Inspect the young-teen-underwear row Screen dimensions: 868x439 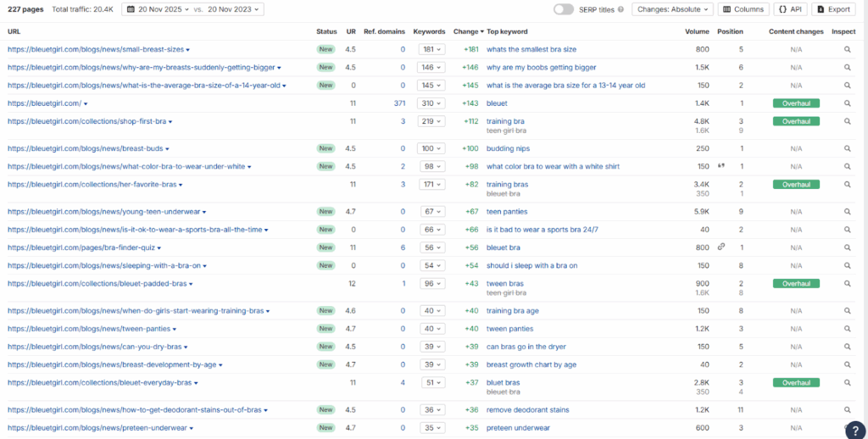click(x=847, y=212)
